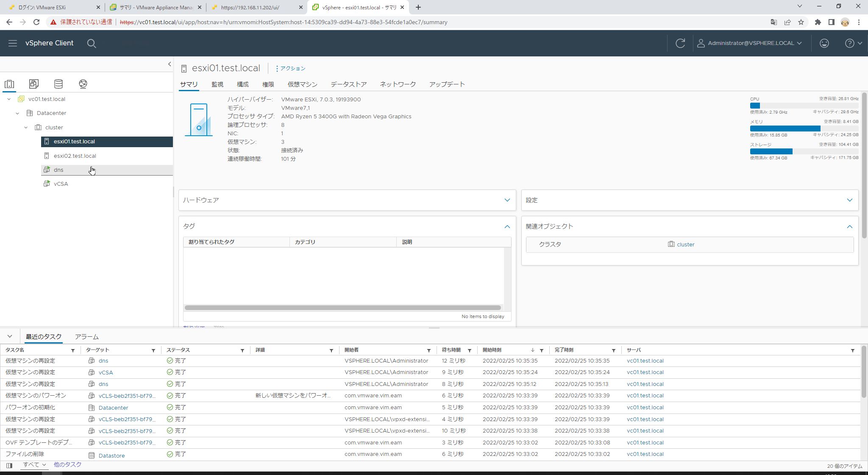Filter the 完了時刻 column
Screen dimensions: 868x475
pyautogui.click(x=614, y=350)
